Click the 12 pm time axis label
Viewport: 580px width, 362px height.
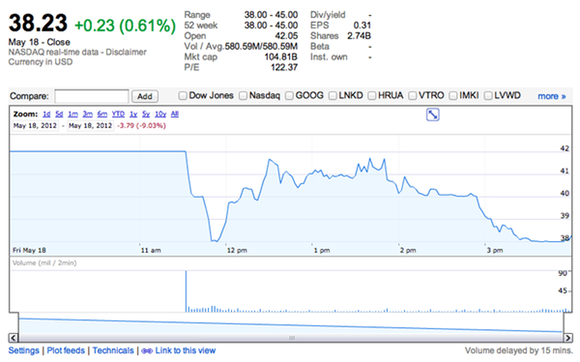[237, 250]
